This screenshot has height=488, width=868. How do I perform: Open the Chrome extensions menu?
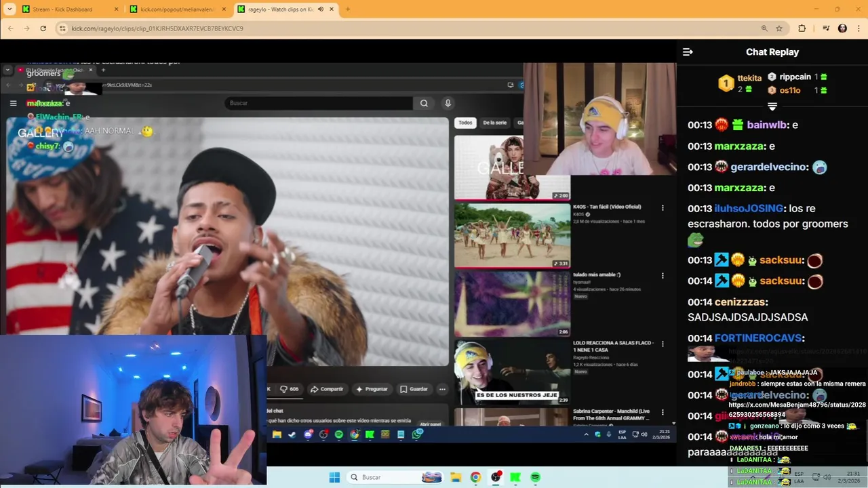coord(802,28)
